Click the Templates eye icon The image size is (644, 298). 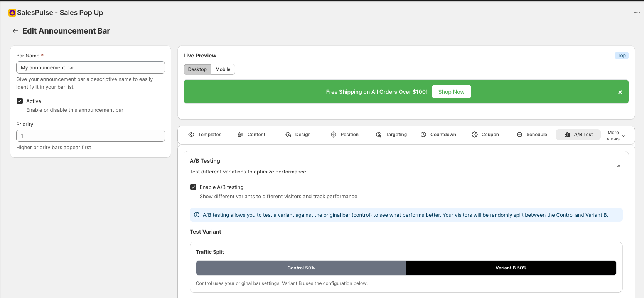(191, 135)
